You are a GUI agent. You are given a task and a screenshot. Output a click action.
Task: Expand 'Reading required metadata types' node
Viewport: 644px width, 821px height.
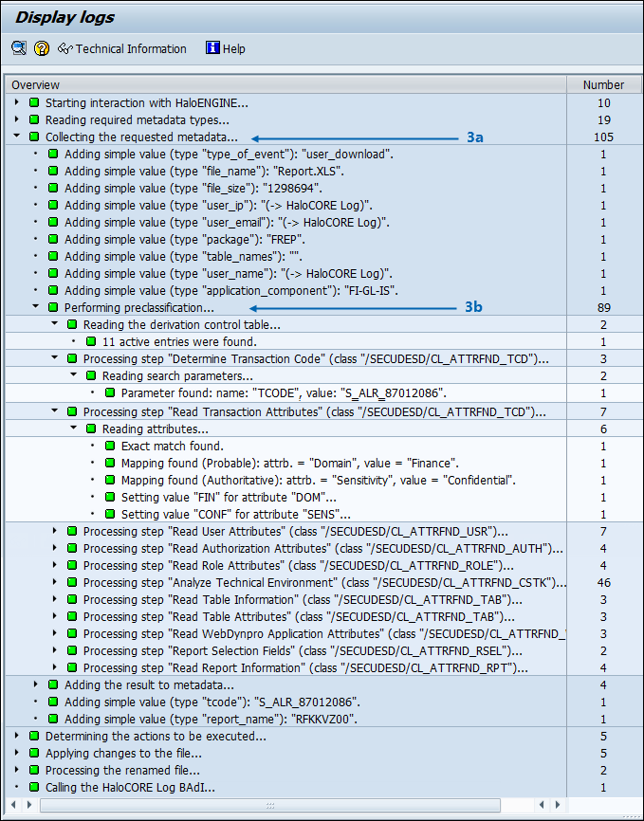pyautogui.click(x=17, y=119)
